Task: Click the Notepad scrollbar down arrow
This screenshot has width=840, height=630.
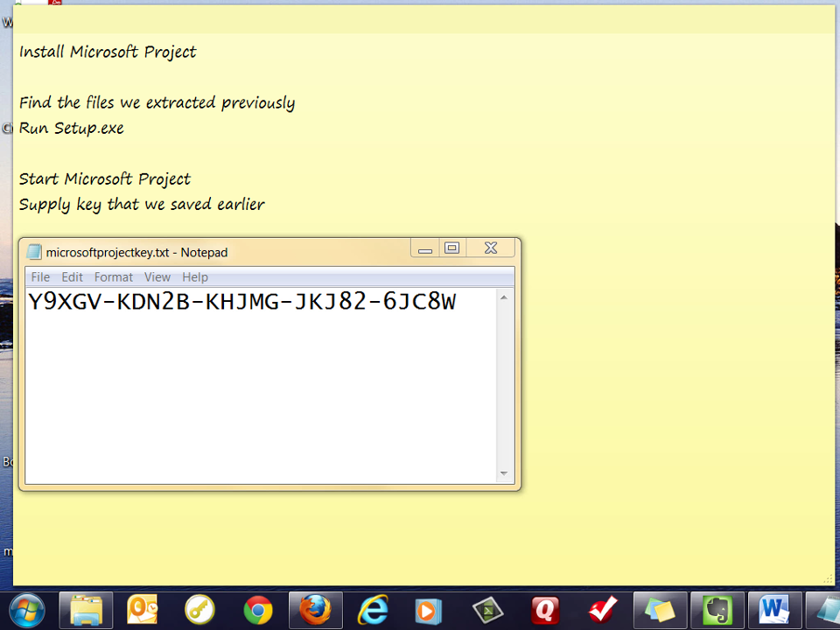Action: click(504, 473)
